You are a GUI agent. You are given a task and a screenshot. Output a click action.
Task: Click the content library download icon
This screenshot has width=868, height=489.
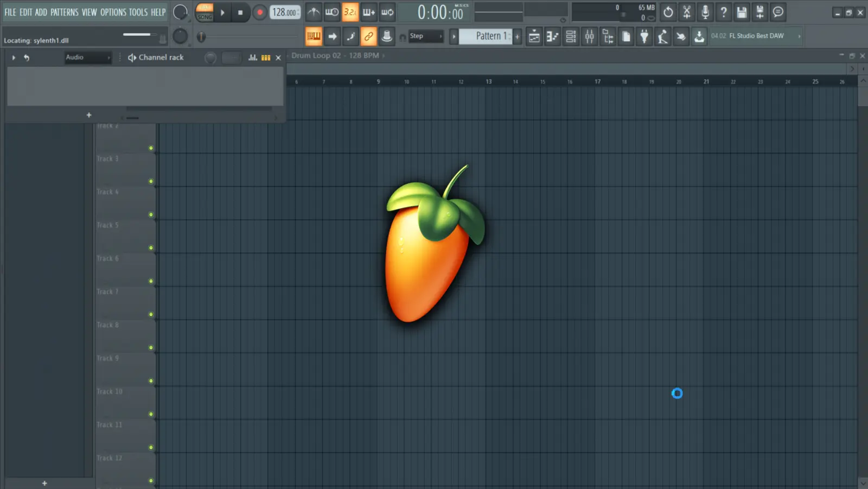pos(699,36)
